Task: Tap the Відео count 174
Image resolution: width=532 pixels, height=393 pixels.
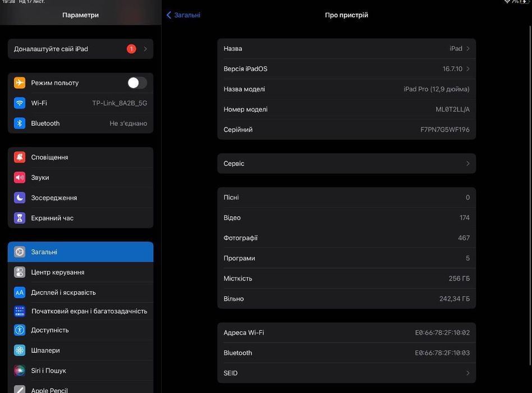Action: click(x=465, y=217)
